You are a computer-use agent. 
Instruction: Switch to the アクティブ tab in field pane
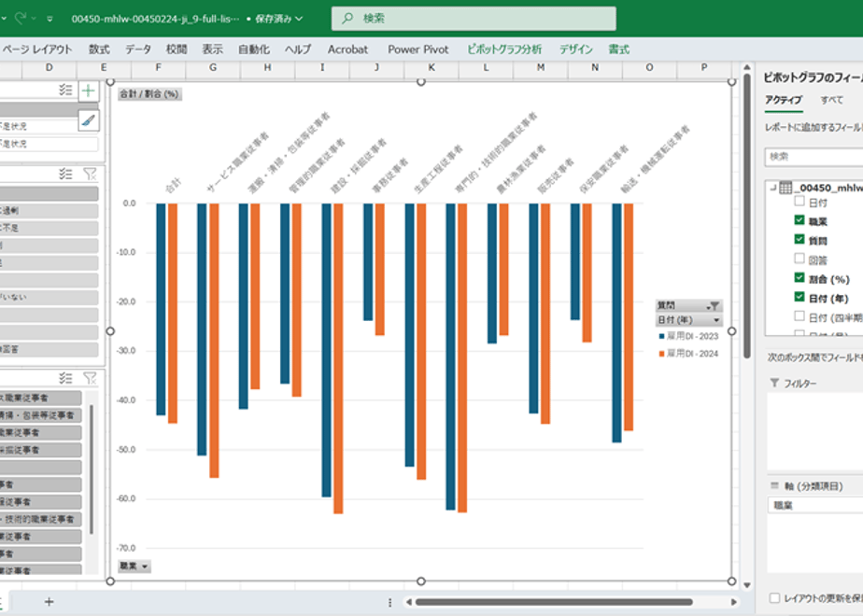click(784, 100)
